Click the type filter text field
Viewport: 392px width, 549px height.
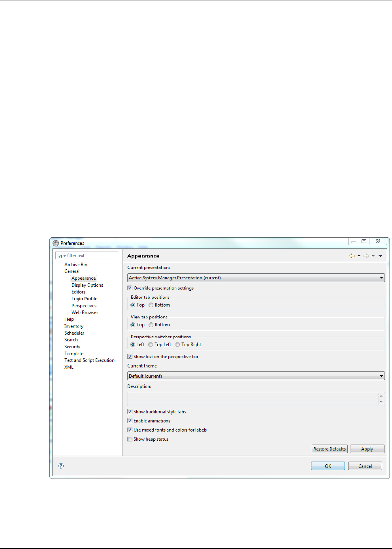coord(87,256)
